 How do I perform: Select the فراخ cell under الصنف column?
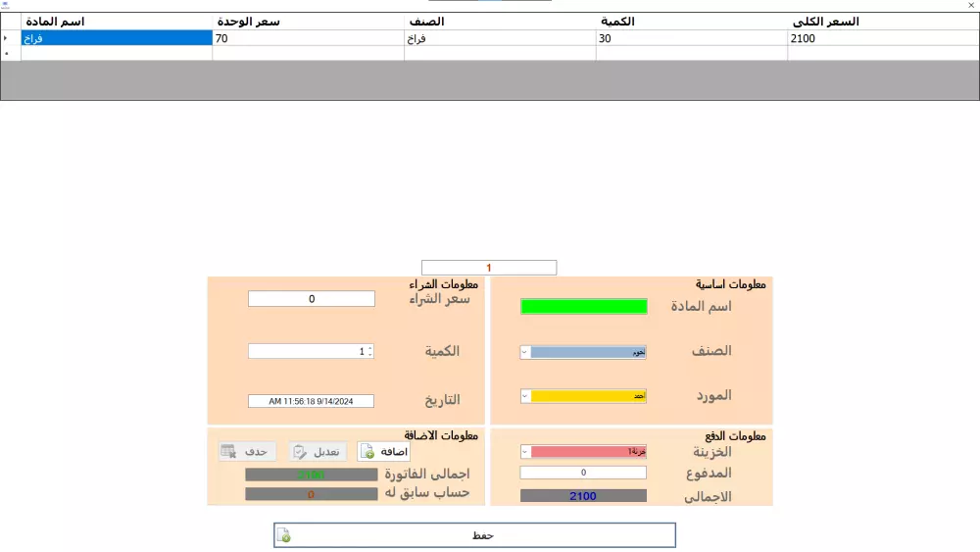point(500,38)
